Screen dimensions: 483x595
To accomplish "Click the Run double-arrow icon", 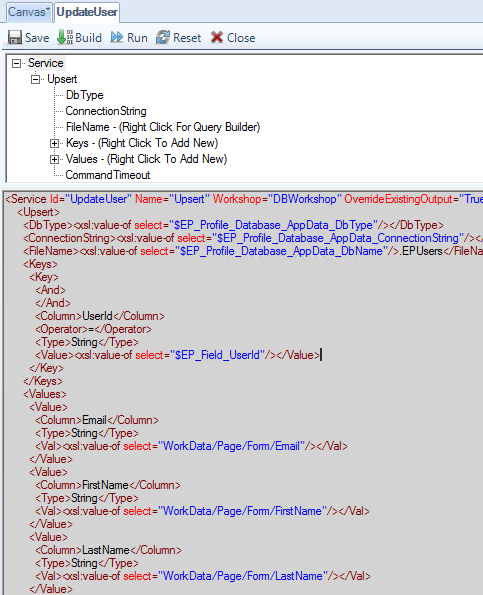I will tap(117, 37).
